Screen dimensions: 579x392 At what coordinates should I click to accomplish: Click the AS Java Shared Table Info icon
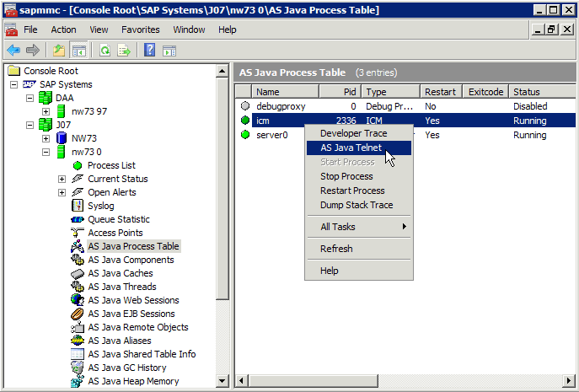click(x=78, y=354)
